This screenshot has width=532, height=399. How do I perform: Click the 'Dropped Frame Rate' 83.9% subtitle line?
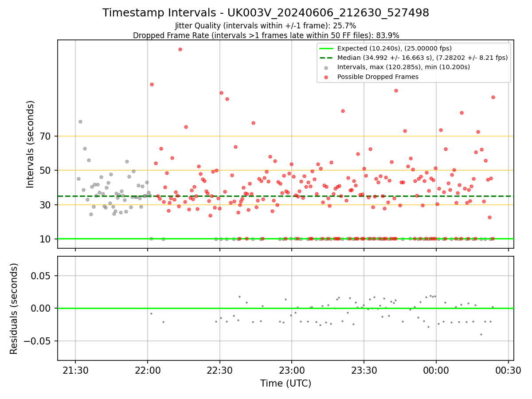tap(266, 35)
